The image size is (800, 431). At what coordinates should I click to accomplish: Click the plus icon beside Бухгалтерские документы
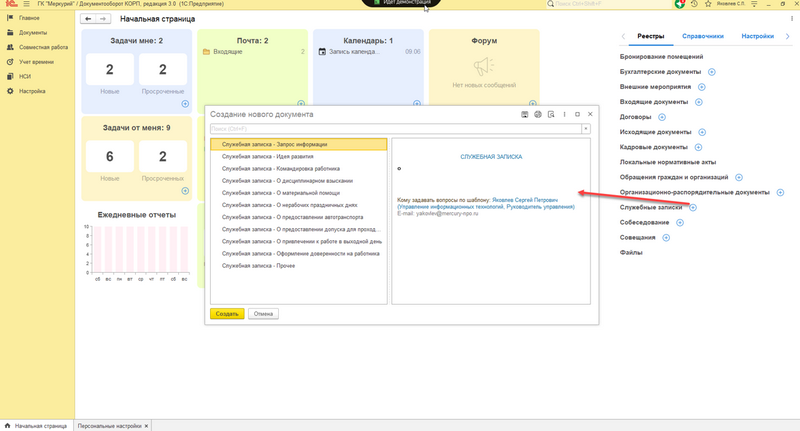coord(712,72)
